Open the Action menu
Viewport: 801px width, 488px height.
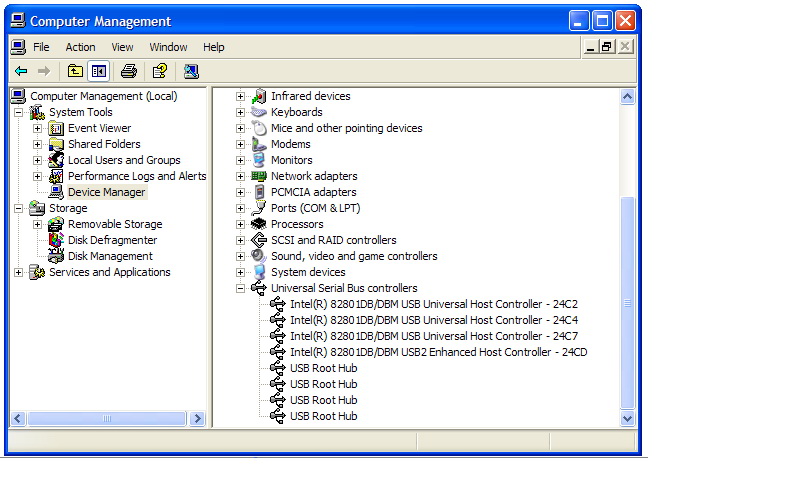click(x=80, y=47)
